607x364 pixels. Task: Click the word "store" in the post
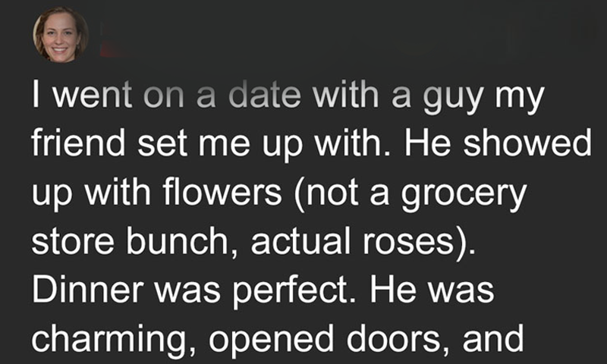(x=73, y=241)
